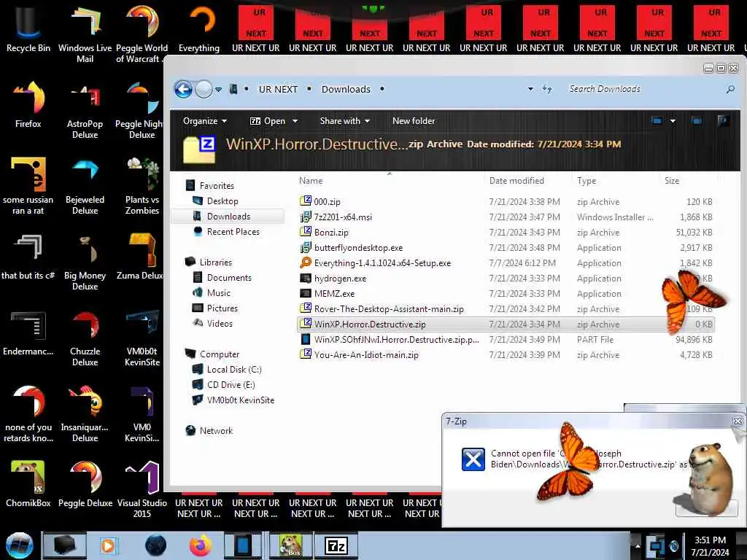The height and width of the screenshot is (560, 747).
Task: Open the address bar history dropdown
Action: [530, 89]
